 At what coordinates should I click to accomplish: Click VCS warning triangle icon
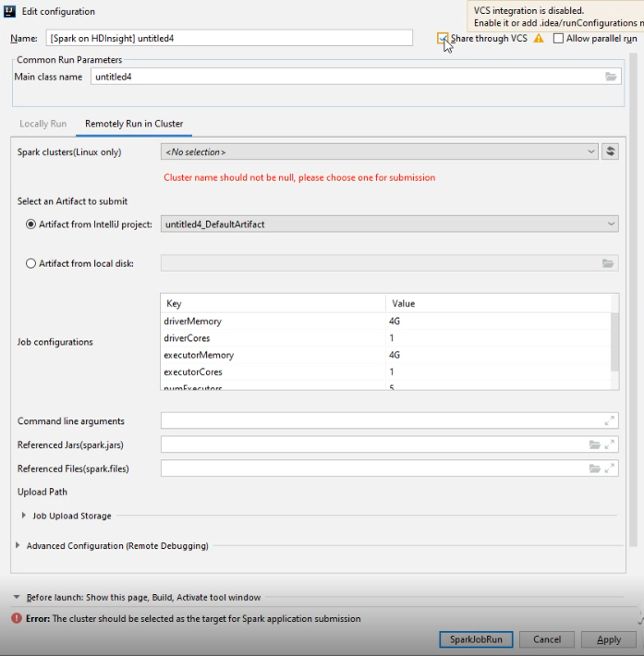click(x=539, y=39)
